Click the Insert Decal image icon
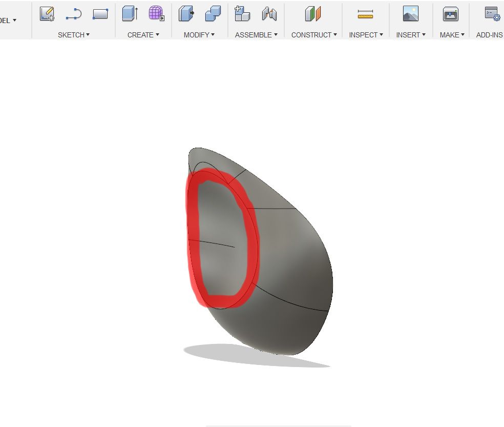 pyautogui.click(x=411, y=14)
